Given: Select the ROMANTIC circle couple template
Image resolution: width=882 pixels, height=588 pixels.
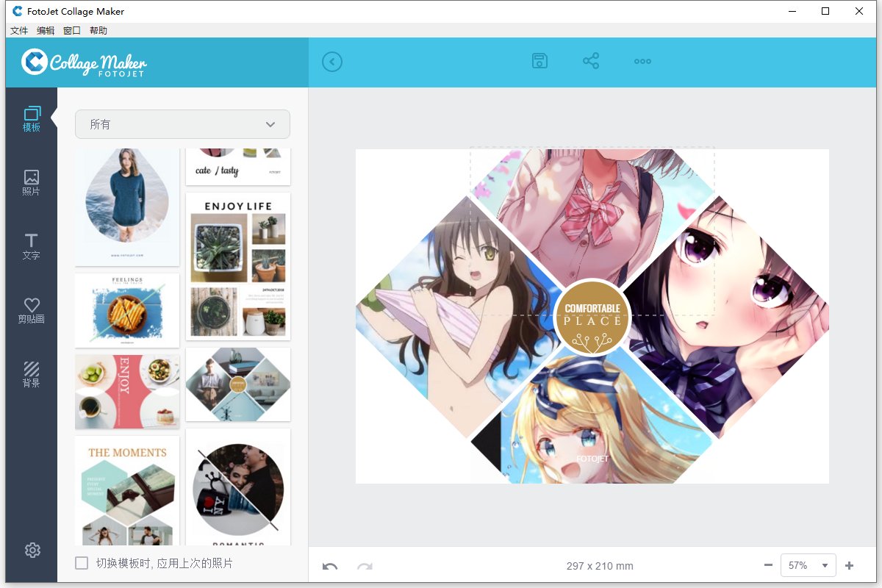Looking at the screenshot, I should pos(238,487).
